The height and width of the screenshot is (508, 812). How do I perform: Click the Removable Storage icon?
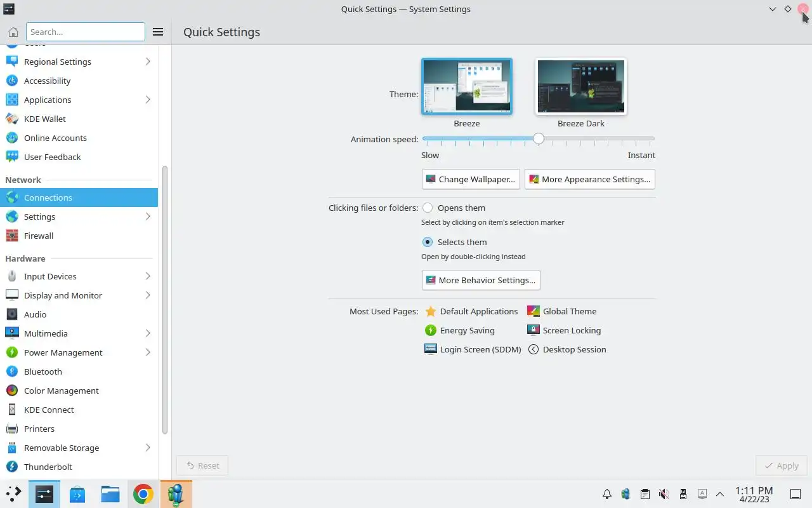coord(11,448)
